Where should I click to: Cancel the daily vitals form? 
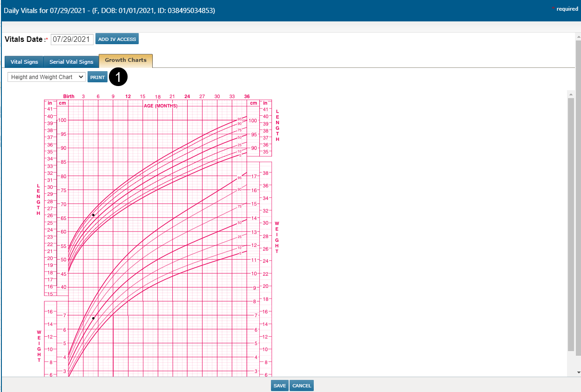tap(302, 385)
